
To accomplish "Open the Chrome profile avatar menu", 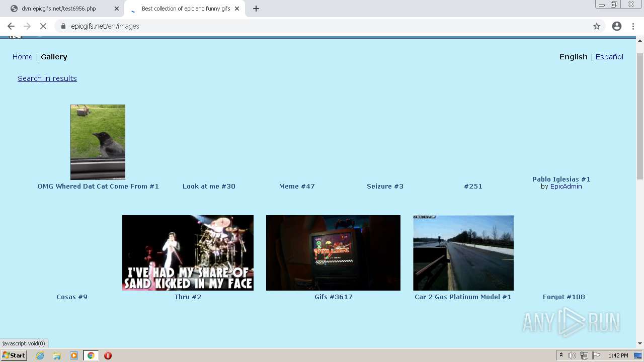I will click(617, 26).
